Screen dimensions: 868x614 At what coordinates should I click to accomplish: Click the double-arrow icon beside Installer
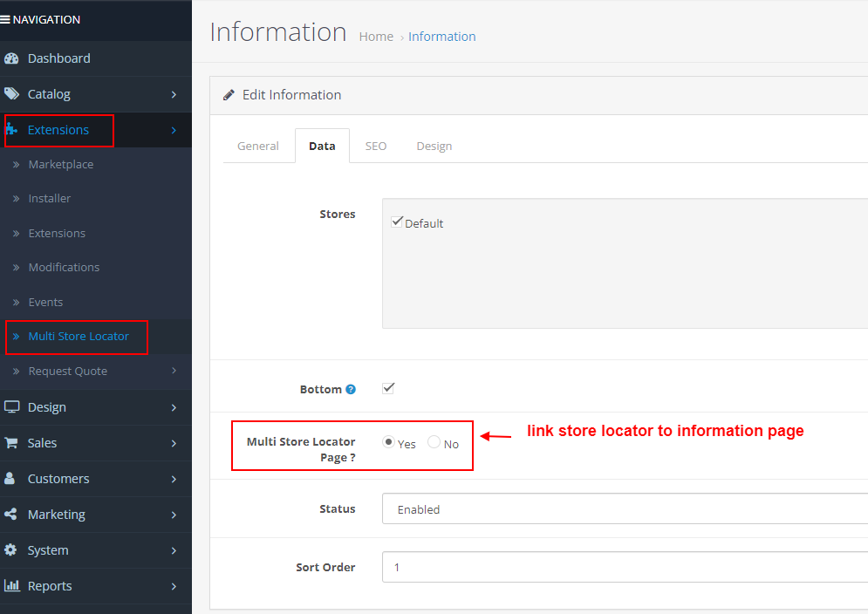click(x=16, y=198)
